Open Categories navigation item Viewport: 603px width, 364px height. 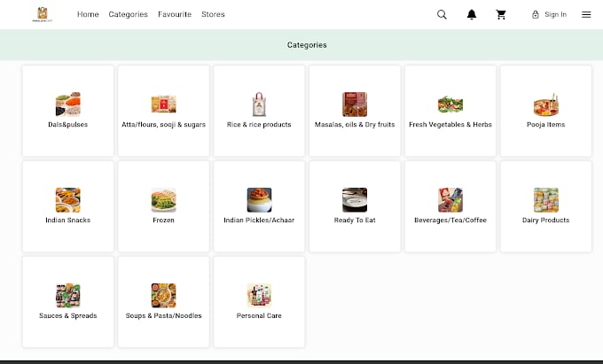point(128,14)
